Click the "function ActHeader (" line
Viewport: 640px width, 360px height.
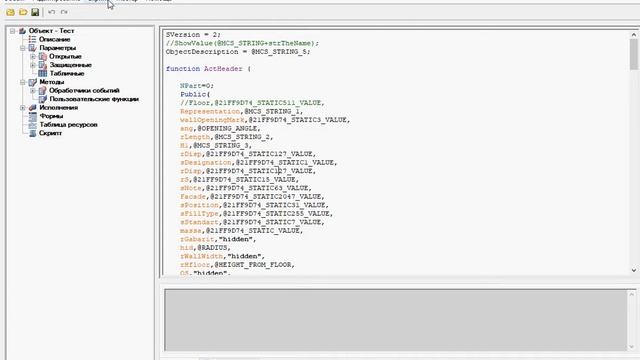pyautogui.click(x=208, y=69)
